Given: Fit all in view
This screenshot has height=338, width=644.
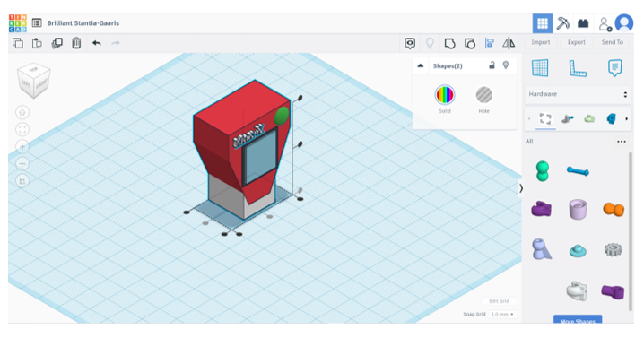Looking at the screenshot, I should point(22,129).
